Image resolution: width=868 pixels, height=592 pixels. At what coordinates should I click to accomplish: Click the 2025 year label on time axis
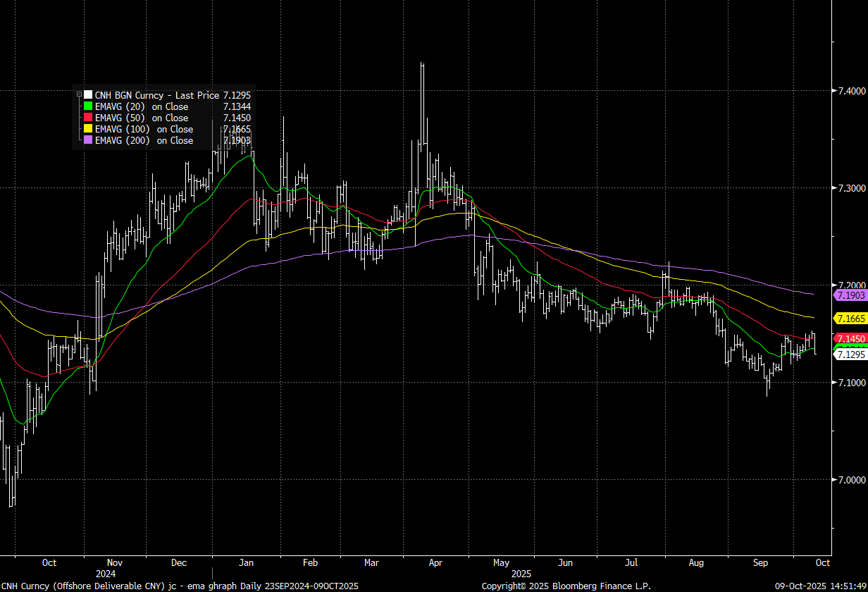pyautogui.click(x=521, y=574)
